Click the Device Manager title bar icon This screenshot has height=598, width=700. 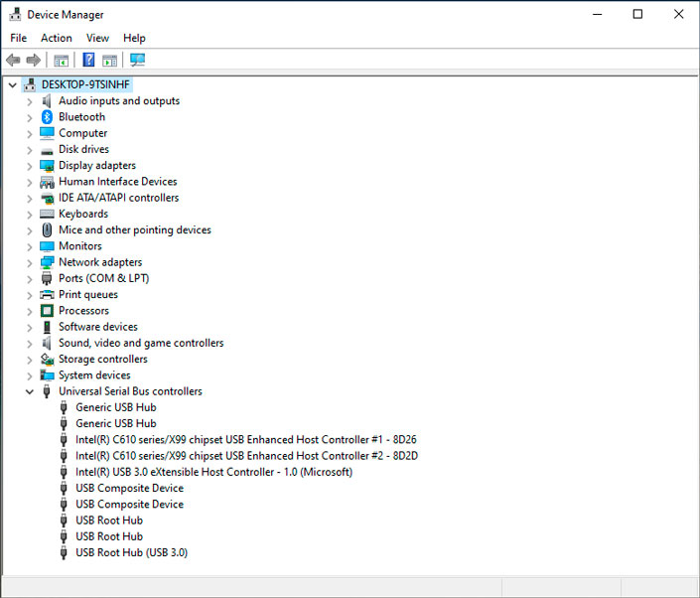point(15,14)
